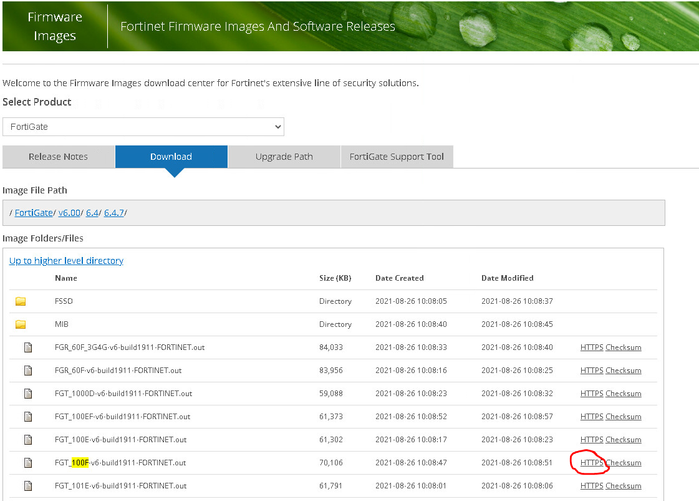Click file icon for FGR_60F_3G4G firmware

28,347
